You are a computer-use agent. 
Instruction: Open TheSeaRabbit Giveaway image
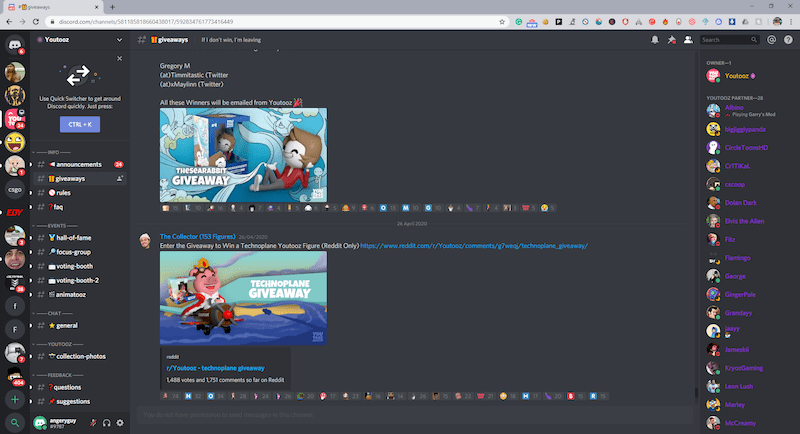click(243, 155)
